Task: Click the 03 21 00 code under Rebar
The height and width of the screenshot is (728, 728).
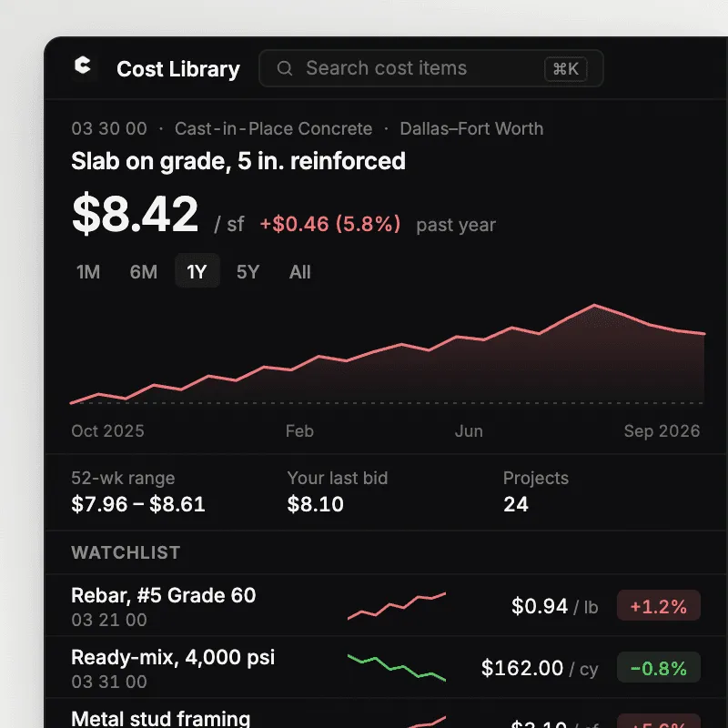Action: (x=109, y=620)
